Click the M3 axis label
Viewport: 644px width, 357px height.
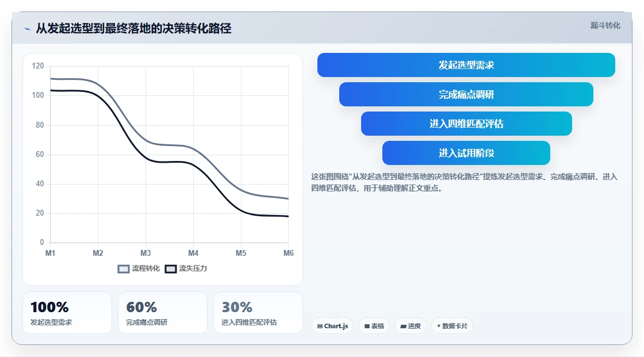[x=145, y=253]
